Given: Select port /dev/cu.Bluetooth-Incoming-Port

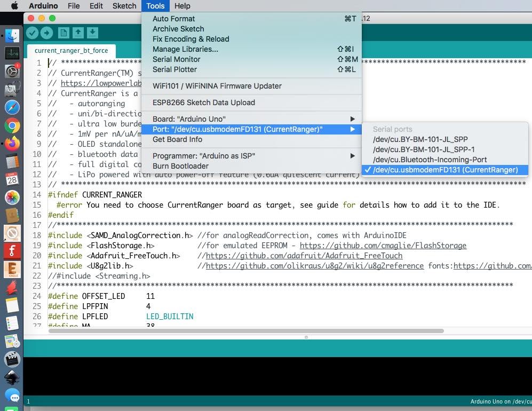Looking at the screenshot, I should [x=445, y=160].
